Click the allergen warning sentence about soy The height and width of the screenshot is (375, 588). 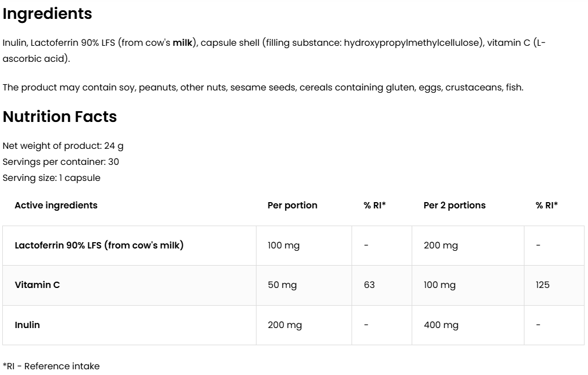point(263,88)
